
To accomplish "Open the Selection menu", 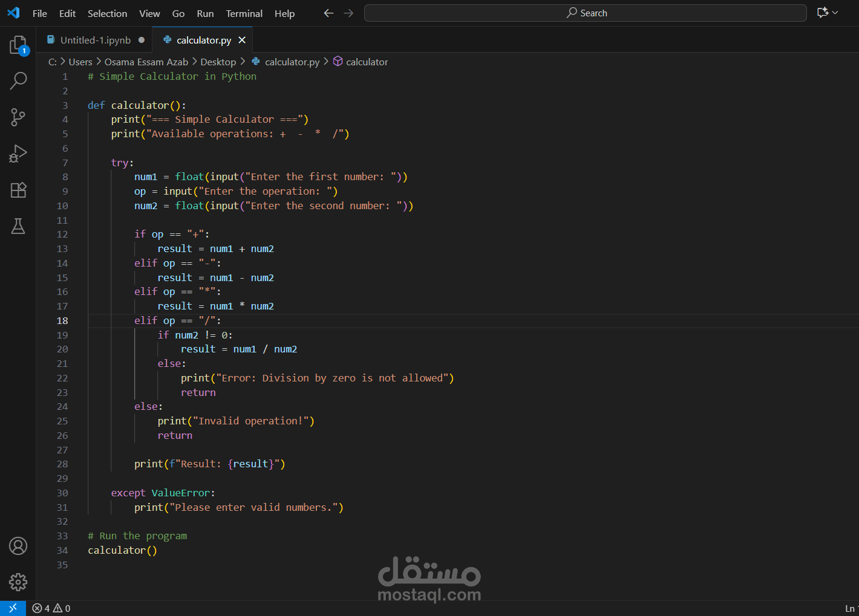I will [107, 13].
